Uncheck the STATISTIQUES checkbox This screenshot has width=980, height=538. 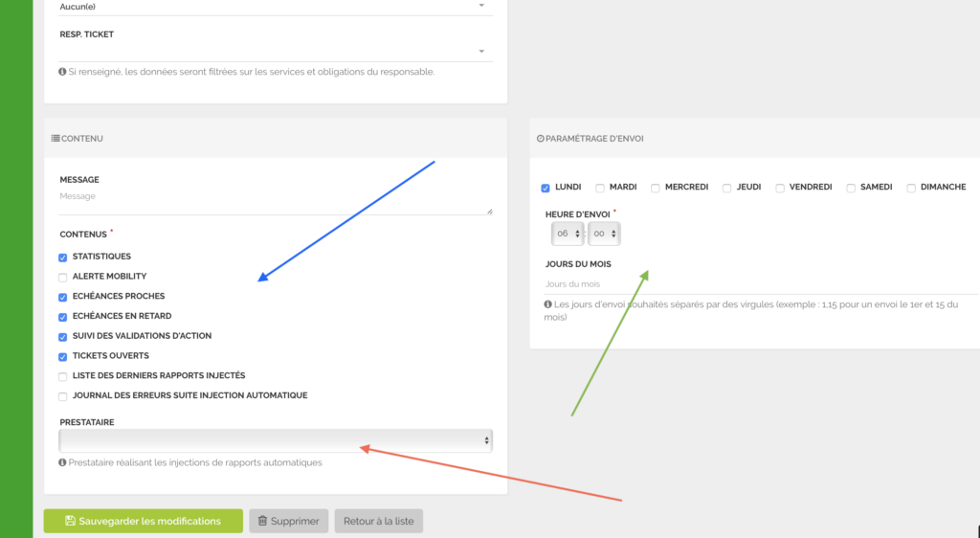[63, 258]
